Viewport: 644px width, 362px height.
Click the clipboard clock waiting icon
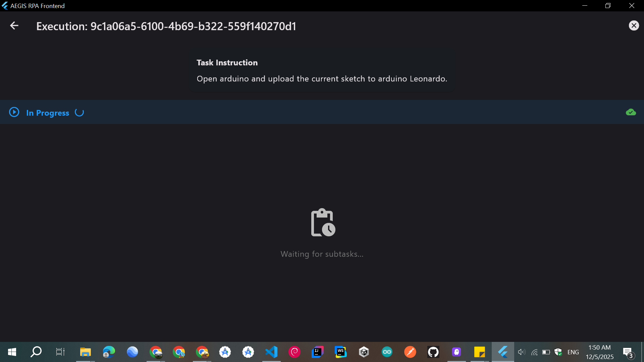click(323, 223)
